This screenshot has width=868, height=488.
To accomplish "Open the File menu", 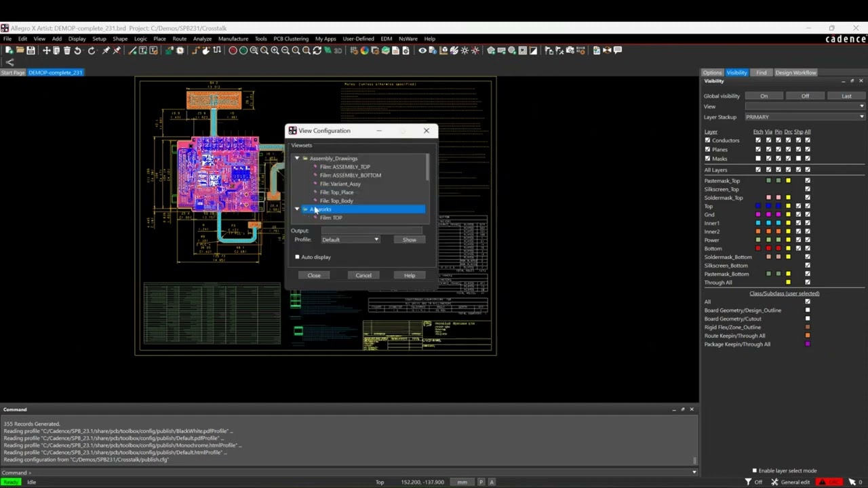I will point(7,39).
